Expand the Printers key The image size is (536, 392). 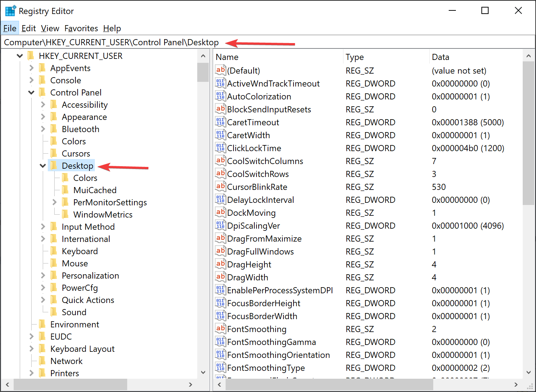32,373
